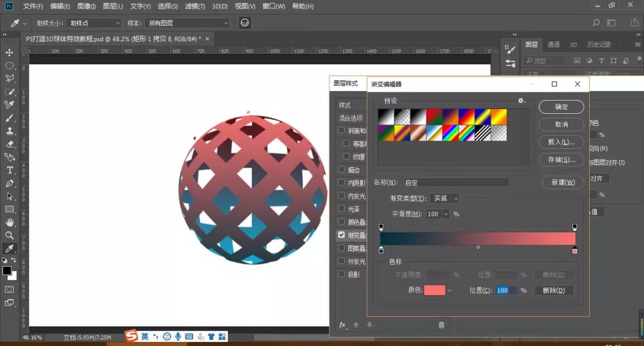Select the Move tool
Screen dimensions: 644x346
pyautogui.click(x=10, y=52)
